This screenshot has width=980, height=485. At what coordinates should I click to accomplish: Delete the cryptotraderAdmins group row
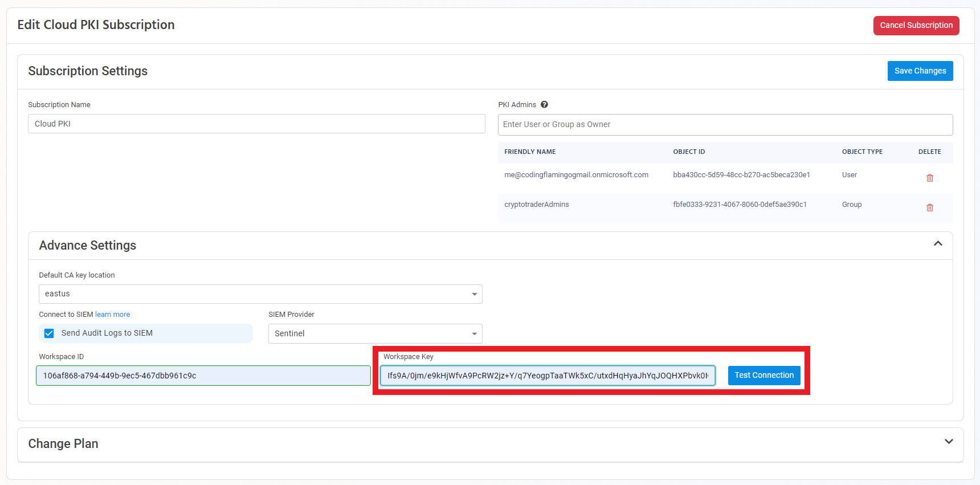930,207
